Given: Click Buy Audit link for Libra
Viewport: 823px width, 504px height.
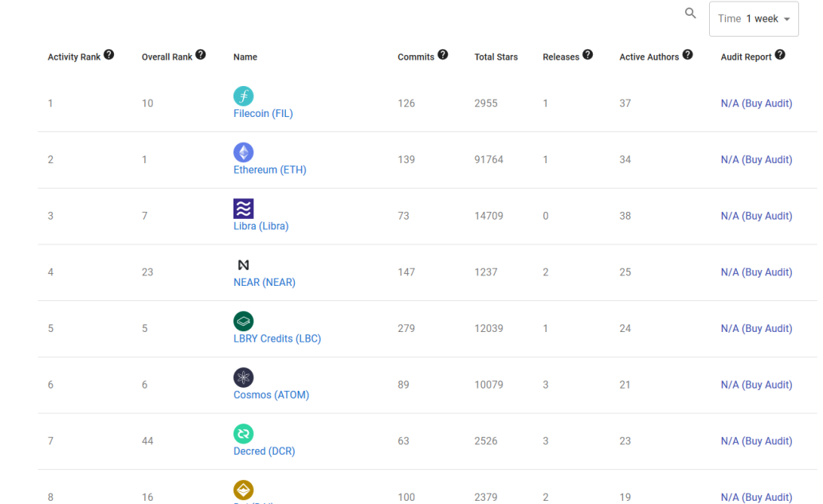Looking at the screenshot, I should pos(756,216).
